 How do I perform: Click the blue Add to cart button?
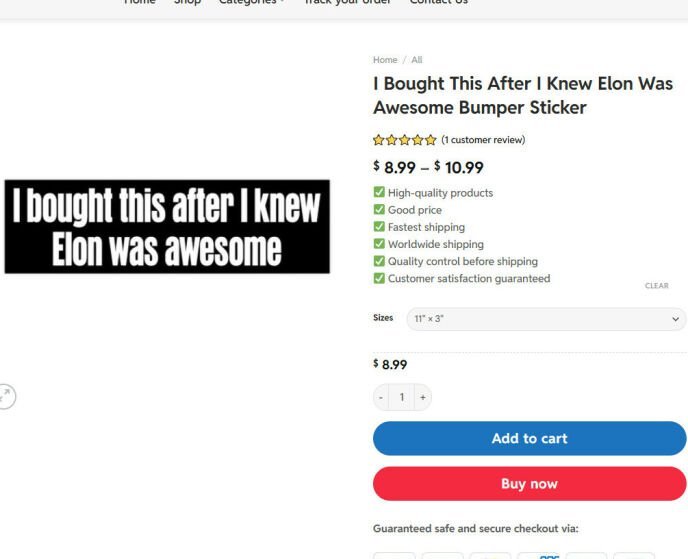[529, 438]
